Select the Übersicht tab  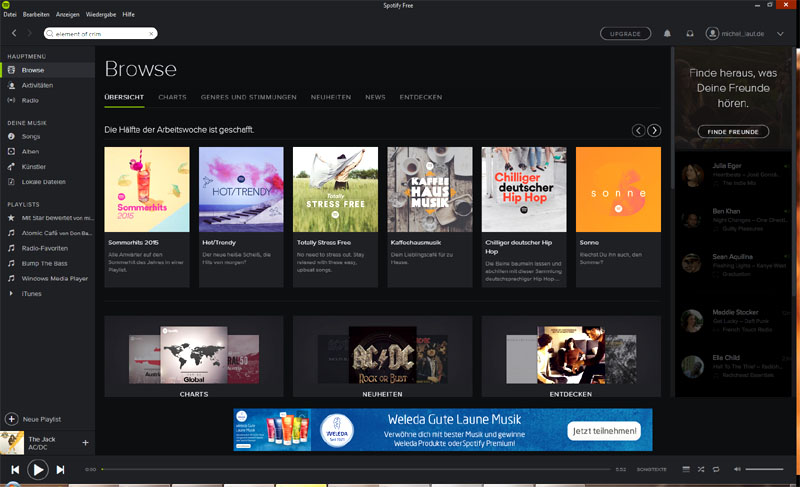coord(124,97)
